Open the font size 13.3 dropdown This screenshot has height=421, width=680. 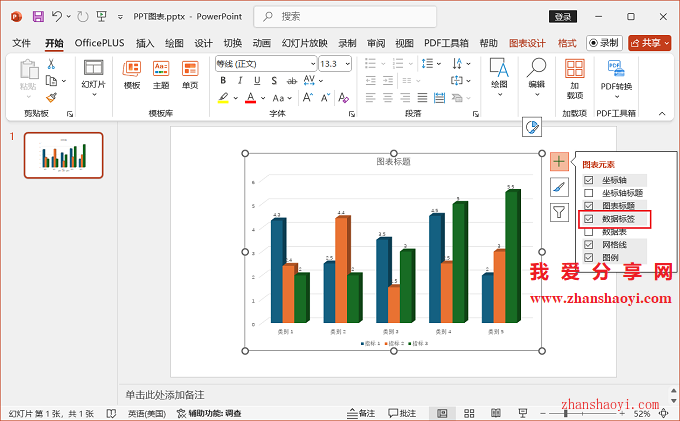click(347, 64)
